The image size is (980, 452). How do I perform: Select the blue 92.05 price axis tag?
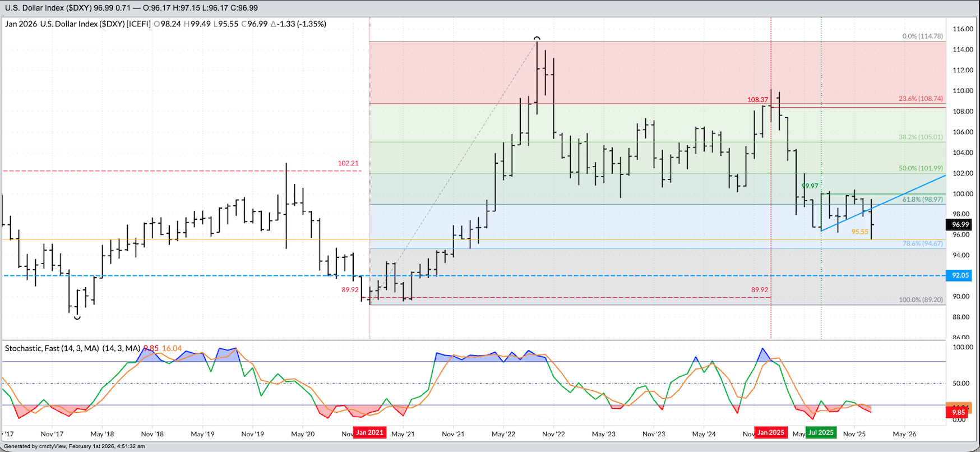pyautogui.click(x=960, y=275)
